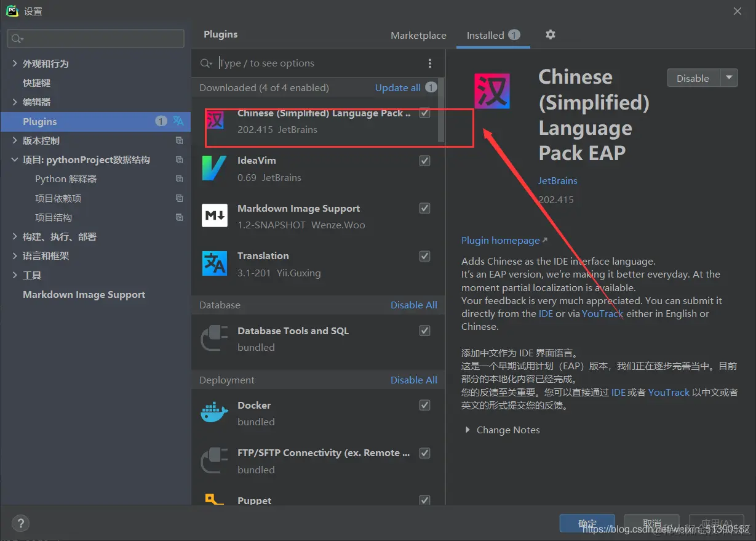Click the plugin list vertical scrollbar
This screenshot has width=756, height=541.
tap(441, 111)
